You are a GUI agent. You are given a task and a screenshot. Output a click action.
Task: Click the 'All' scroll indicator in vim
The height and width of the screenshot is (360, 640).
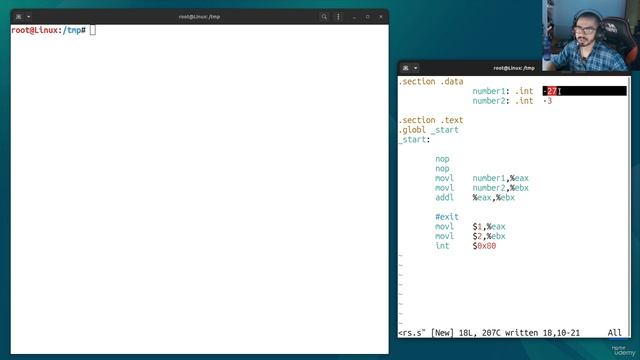(615, 333)
